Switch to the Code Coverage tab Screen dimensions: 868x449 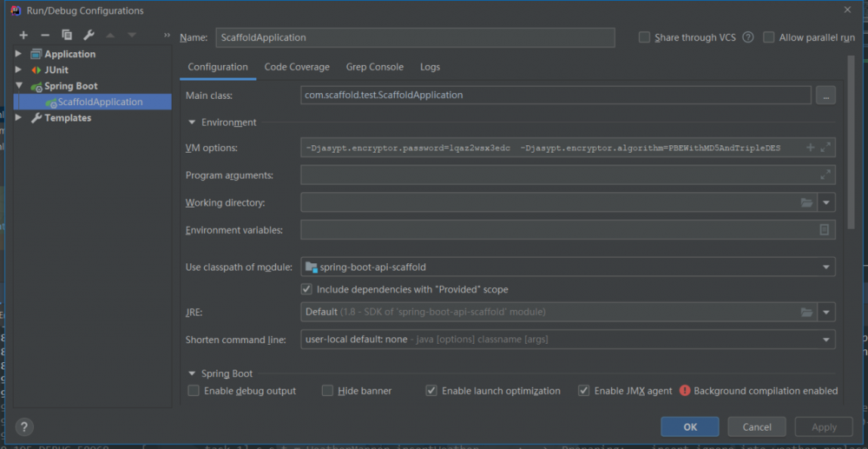point(297,67)
